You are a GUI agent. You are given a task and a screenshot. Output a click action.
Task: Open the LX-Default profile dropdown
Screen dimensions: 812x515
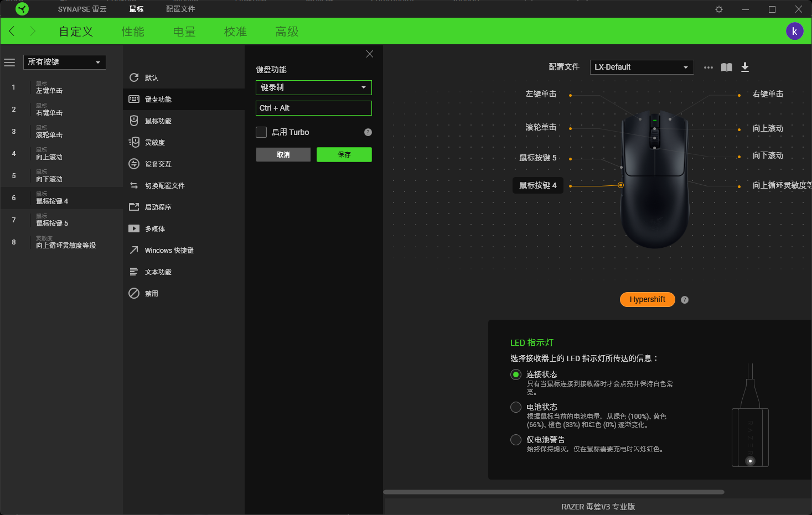[x=642, y=67]
